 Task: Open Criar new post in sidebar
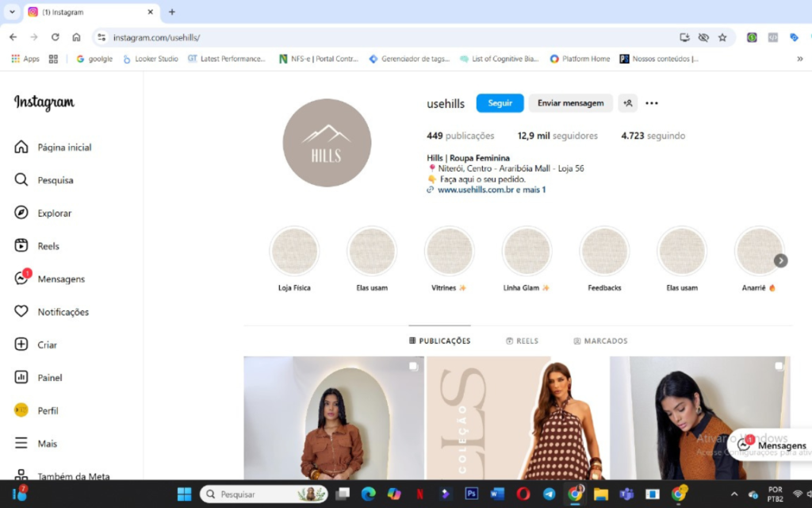click(x=36, y=344)
